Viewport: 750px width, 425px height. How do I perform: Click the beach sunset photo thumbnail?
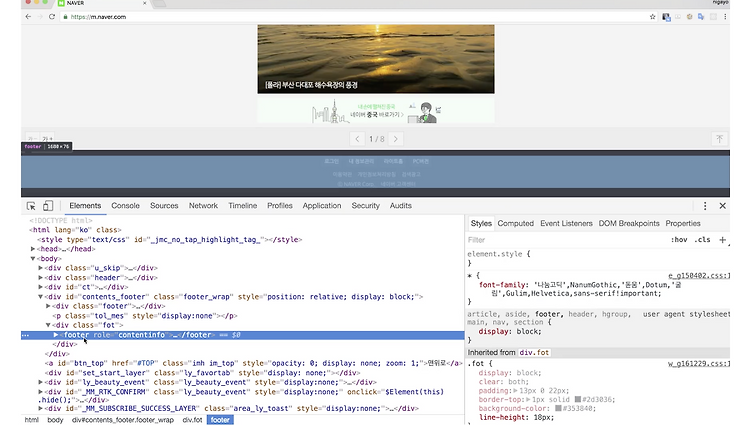pyautogui.click(x=376, y=59)
